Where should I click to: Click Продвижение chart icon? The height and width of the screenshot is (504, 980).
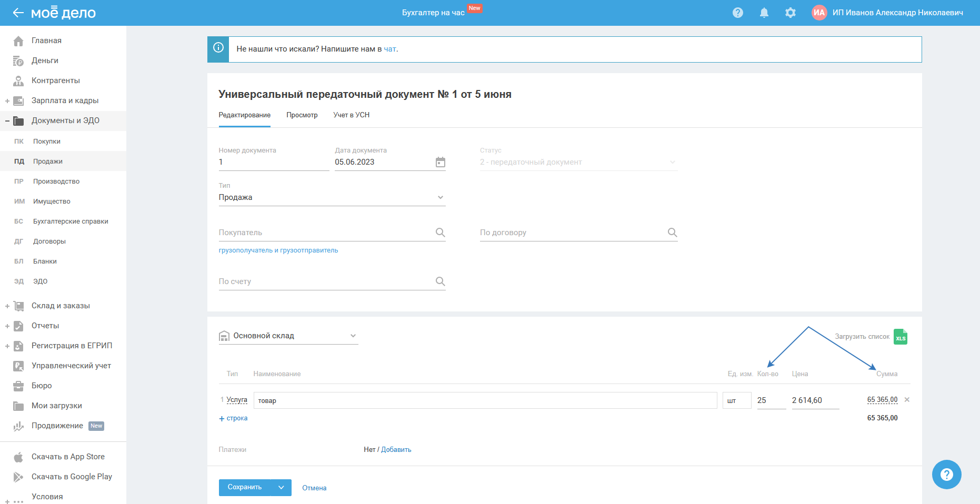tap(18, 426)
